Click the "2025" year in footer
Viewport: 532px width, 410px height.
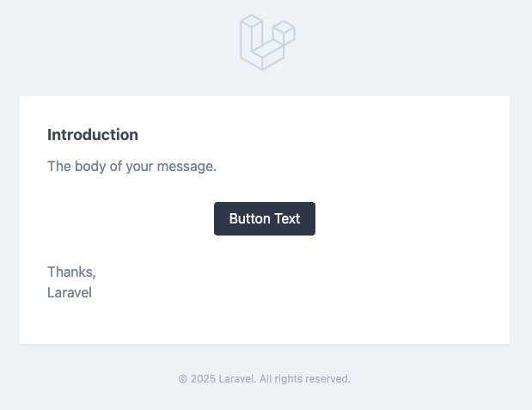(203, 378)
